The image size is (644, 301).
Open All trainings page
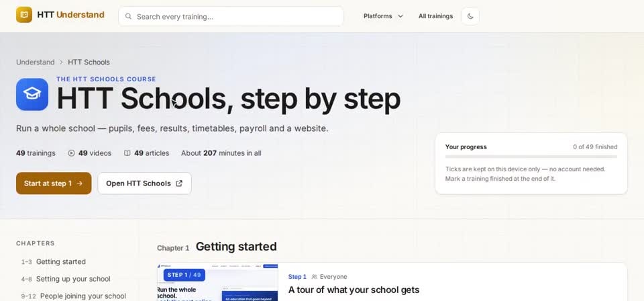click(x=435, y=16)
